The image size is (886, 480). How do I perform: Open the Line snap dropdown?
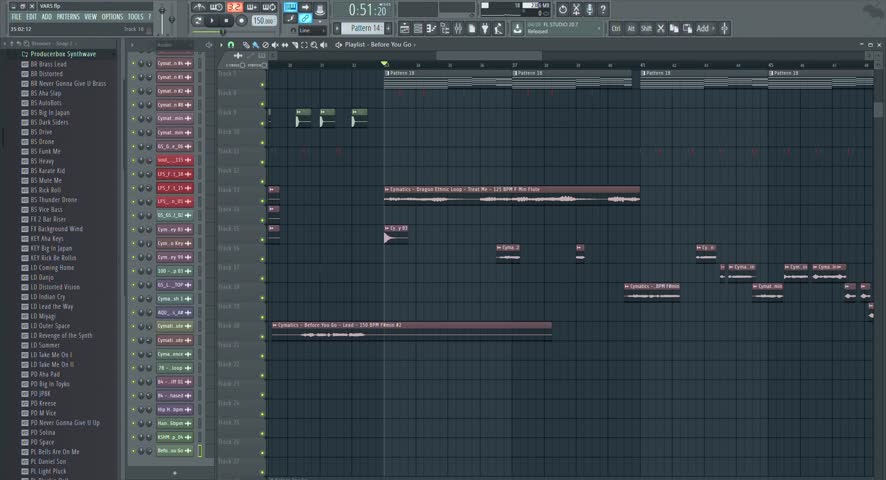(307, 30)
